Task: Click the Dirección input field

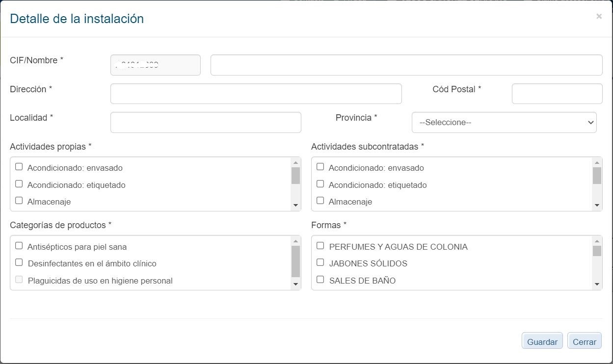Action: pos(256,94)
